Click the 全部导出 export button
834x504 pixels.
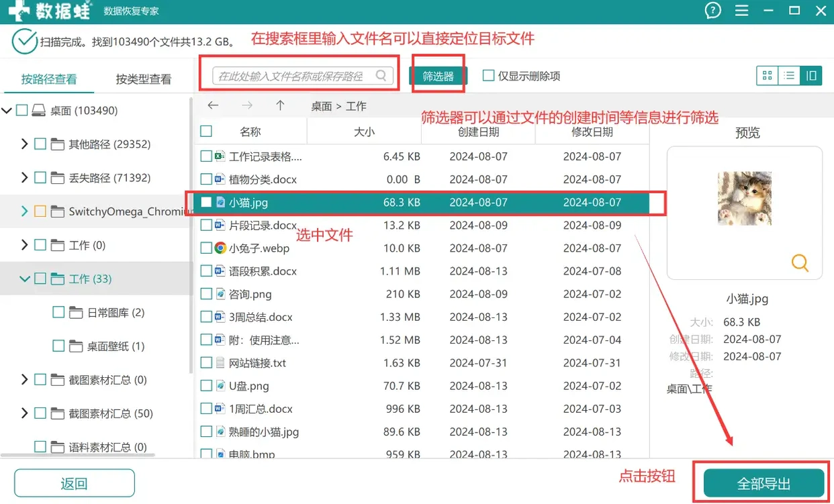tap(763, 483)
